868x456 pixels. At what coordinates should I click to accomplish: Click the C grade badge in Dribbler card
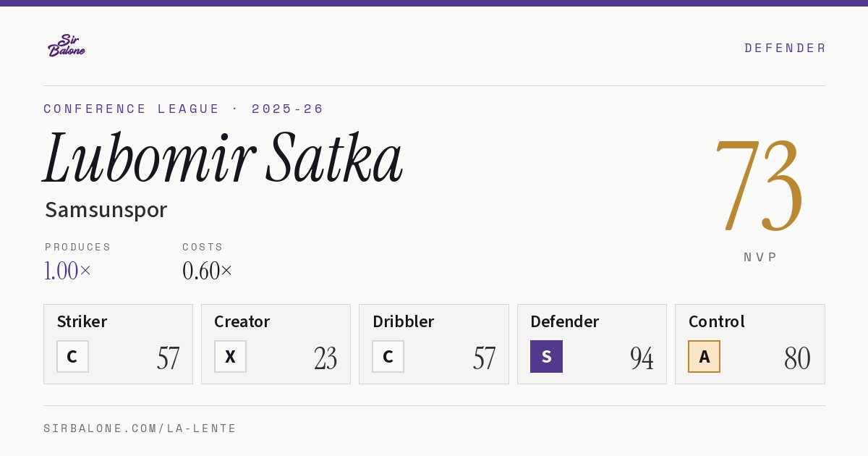click(388, 356)
